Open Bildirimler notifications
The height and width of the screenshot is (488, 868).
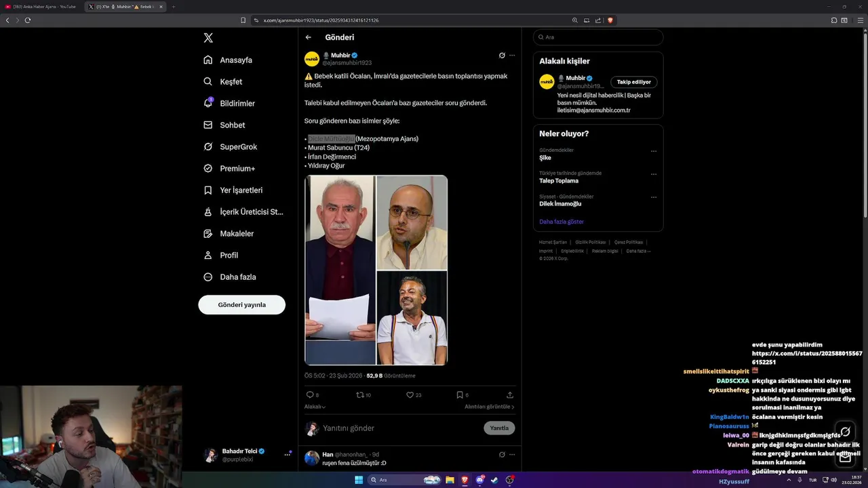click(x=229, y=103)
